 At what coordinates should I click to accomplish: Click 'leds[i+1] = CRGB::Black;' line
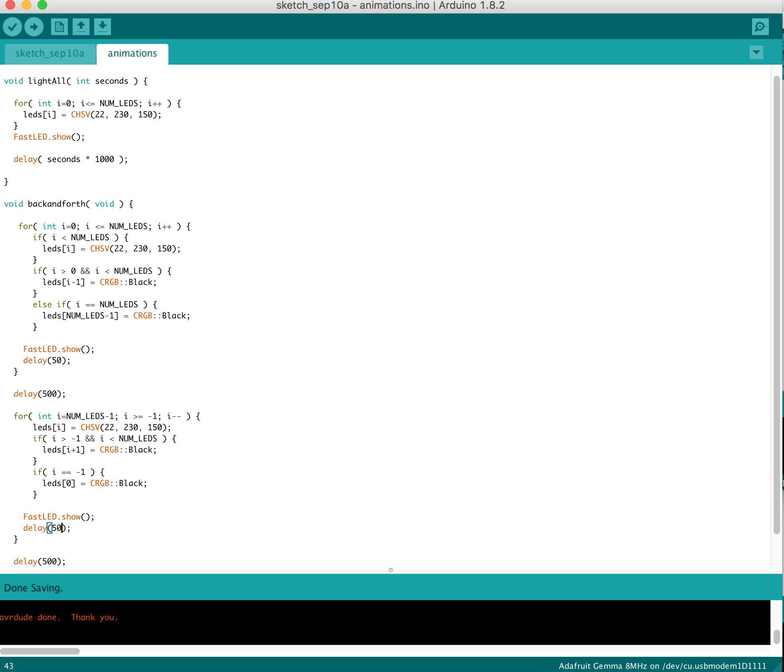point(99,450)
